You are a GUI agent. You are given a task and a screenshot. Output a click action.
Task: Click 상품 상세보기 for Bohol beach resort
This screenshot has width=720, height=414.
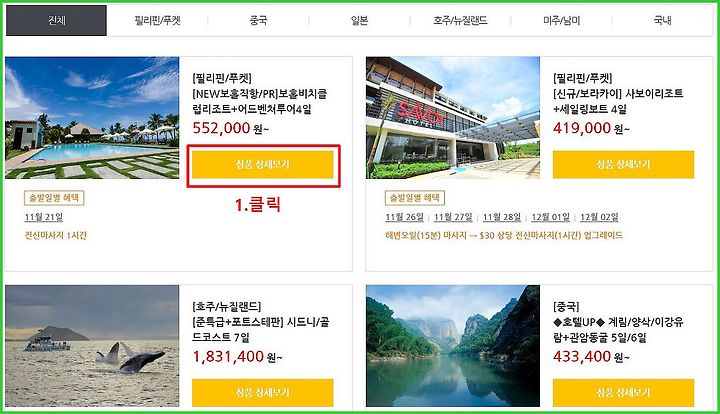tap(263, 164)
